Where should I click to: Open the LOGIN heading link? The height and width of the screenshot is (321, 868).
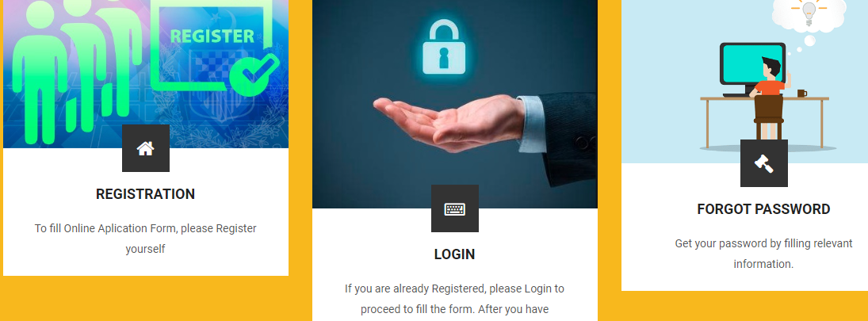tap(454, 254)
